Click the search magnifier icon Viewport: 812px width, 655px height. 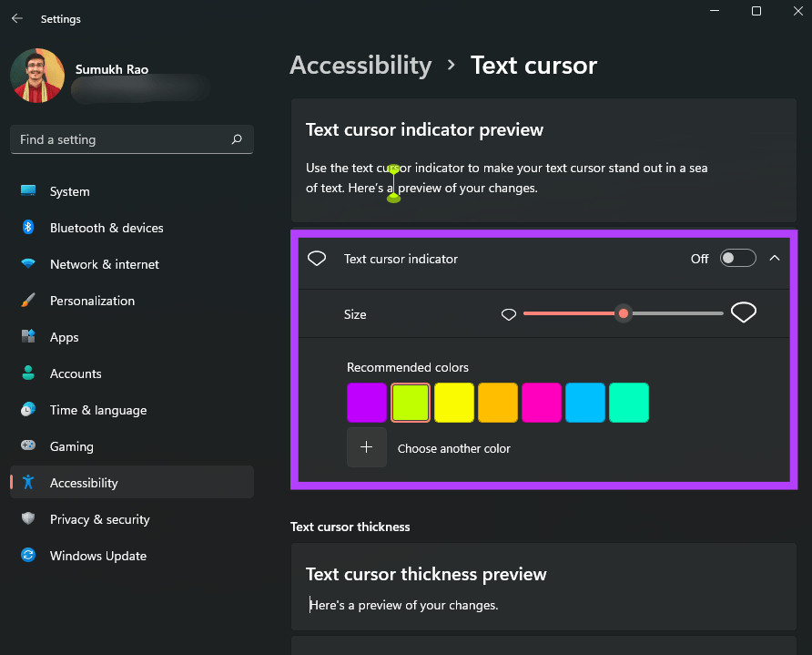coord(237,138)
